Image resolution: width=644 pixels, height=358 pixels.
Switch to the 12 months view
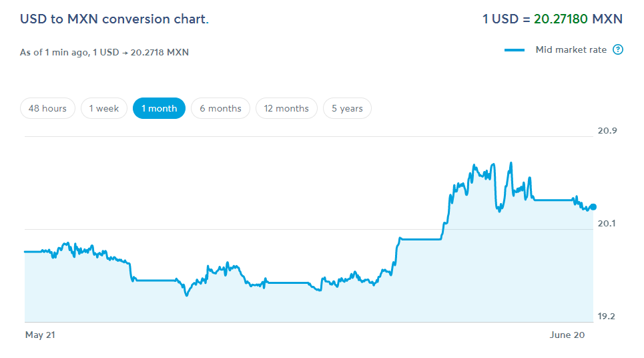[286, 108]
